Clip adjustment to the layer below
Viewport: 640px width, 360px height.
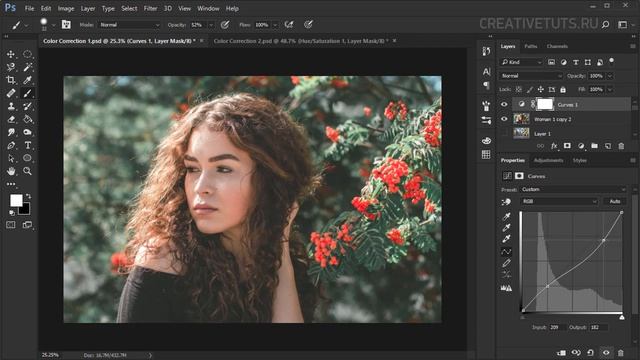(x=562, y=353)
